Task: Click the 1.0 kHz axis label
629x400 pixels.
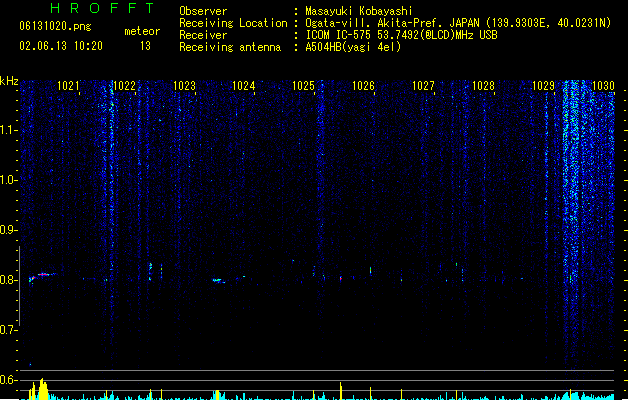Action: (8, 180)
